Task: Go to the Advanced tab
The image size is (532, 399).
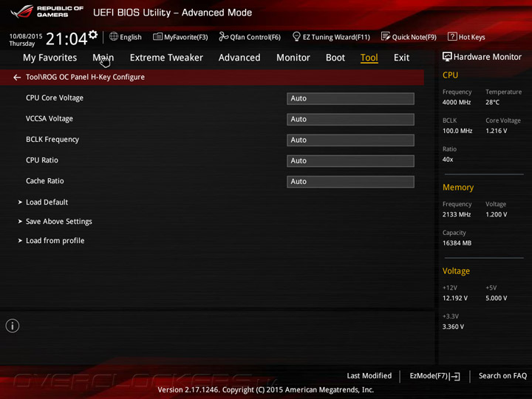Action: tap(239, 58)
